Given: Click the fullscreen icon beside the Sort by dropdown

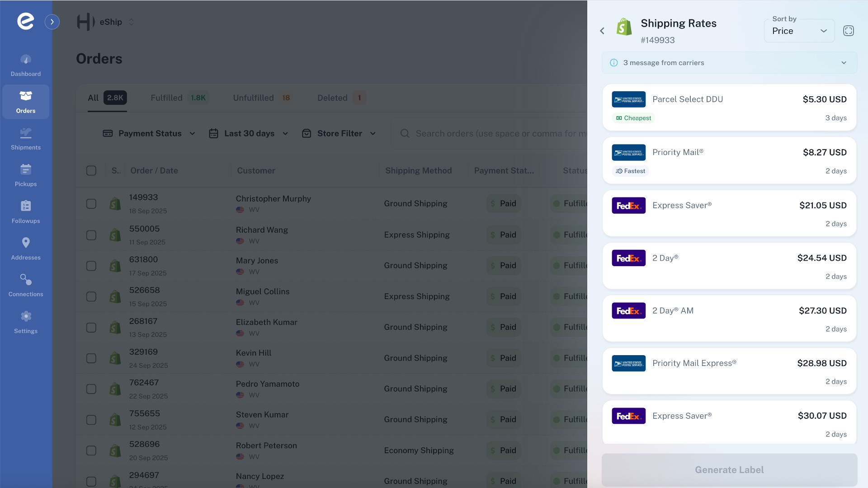Looking at the screenshot, I should coord(849,30).
